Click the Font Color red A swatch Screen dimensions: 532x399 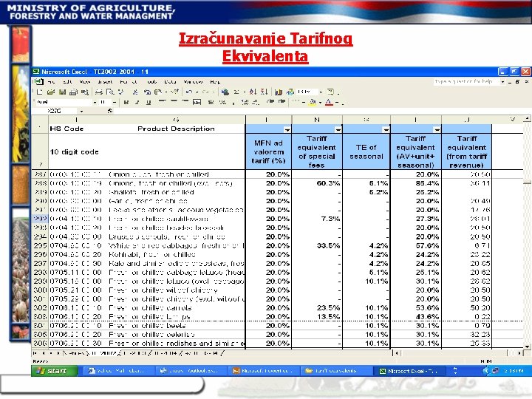click(329, 102)
